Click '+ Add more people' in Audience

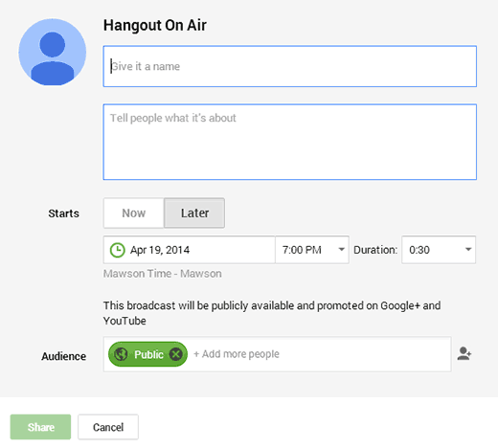(237, 354)
